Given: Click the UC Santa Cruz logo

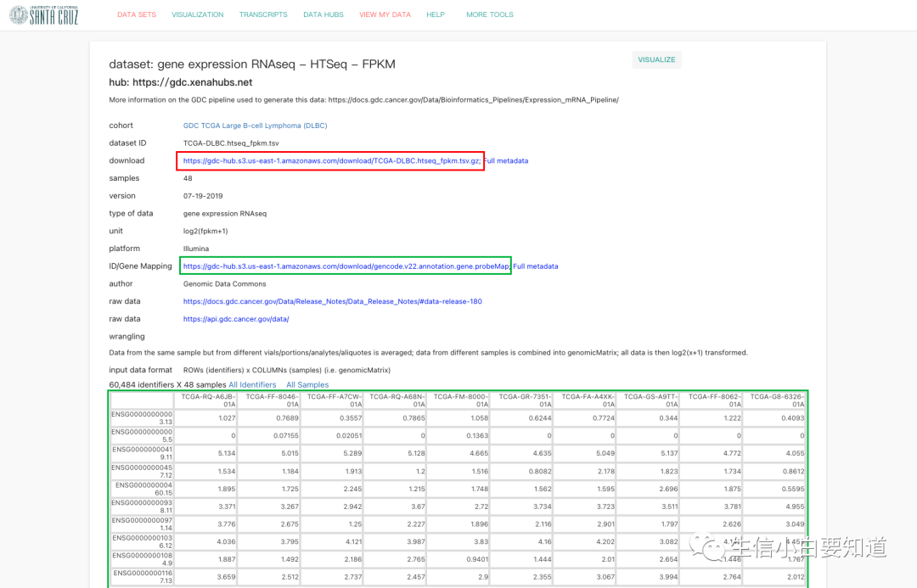Looking at the screenshot, I should coord(44,14).
